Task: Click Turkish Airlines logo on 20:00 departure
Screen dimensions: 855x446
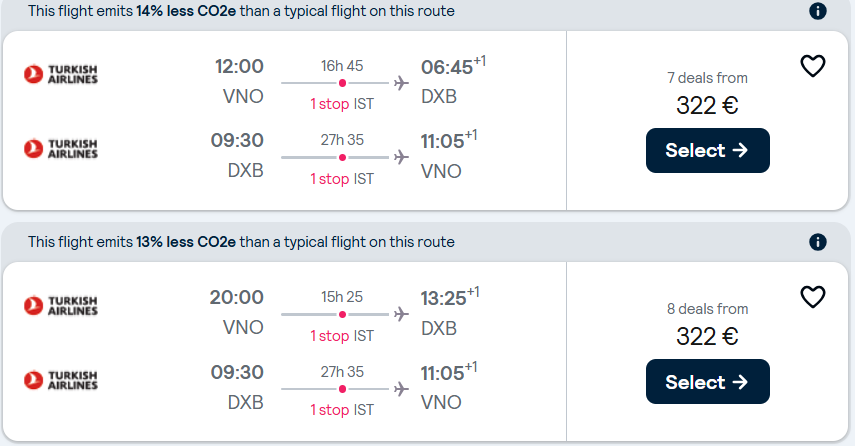Action: 61,305
